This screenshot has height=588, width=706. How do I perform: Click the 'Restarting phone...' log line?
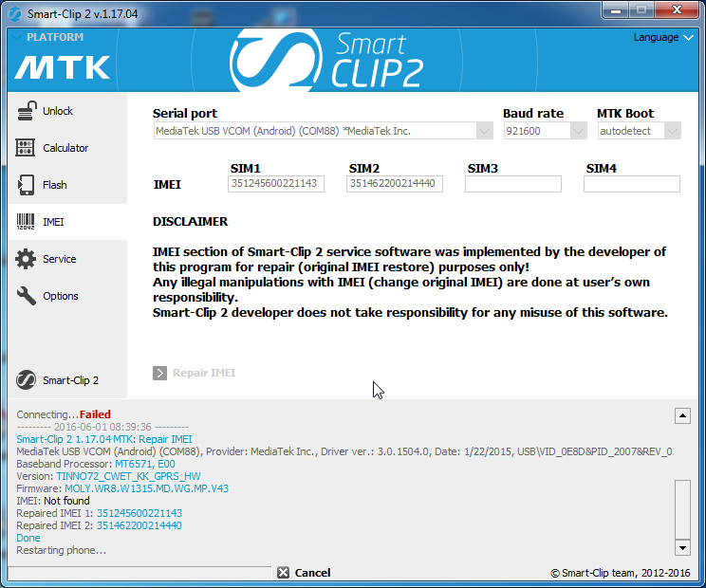coord(62,550)
